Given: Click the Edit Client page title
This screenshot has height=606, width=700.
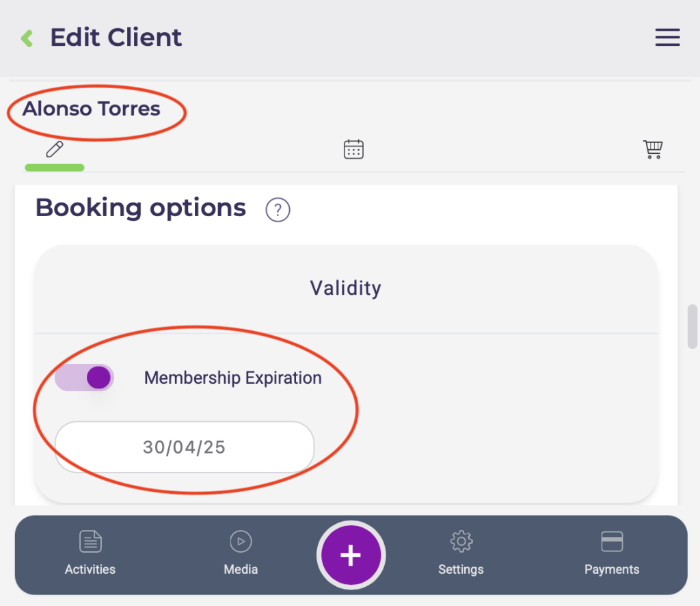Looking at the screenshot, I should click(x=116, y=37).
